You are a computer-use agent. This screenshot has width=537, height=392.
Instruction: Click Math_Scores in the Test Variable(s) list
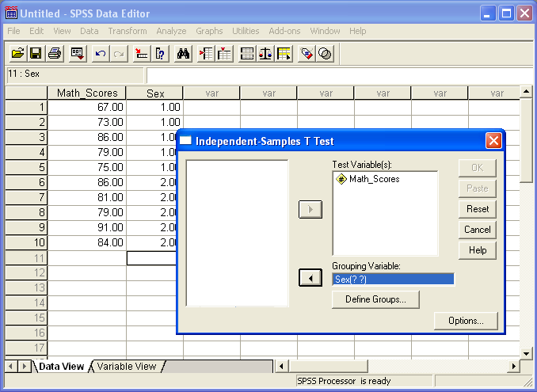point(375,179)
